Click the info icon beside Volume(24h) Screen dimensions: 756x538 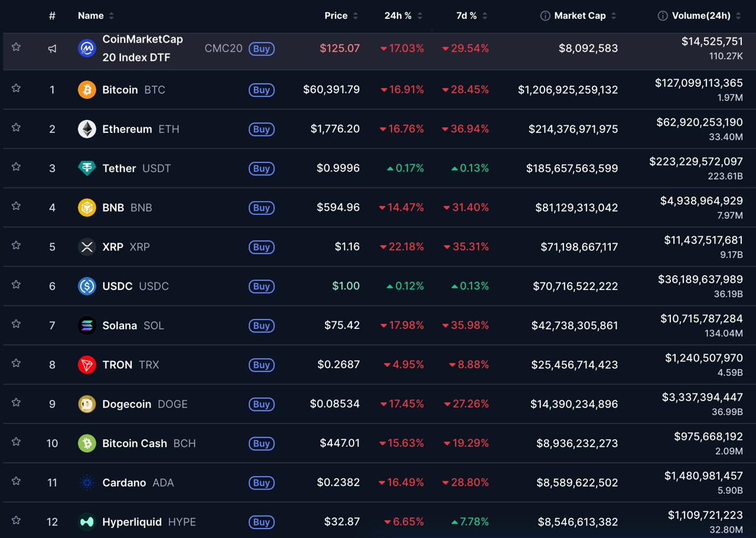tap(663, 16)
